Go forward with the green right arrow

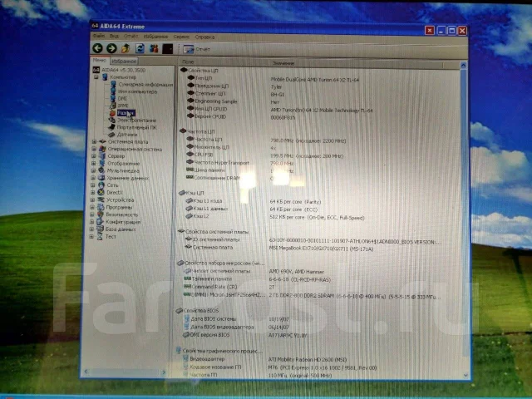[x=111, y=48]
